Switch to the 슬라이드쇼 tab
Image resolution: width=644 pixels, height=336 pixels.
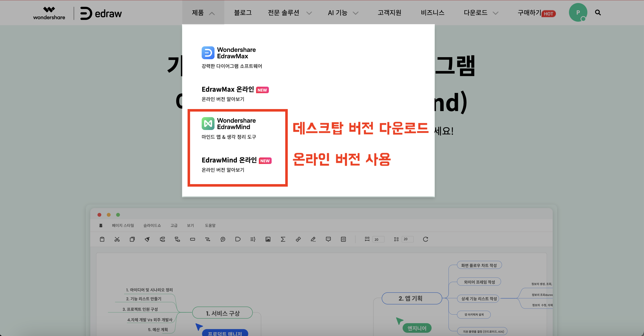(x=152, y=225)
